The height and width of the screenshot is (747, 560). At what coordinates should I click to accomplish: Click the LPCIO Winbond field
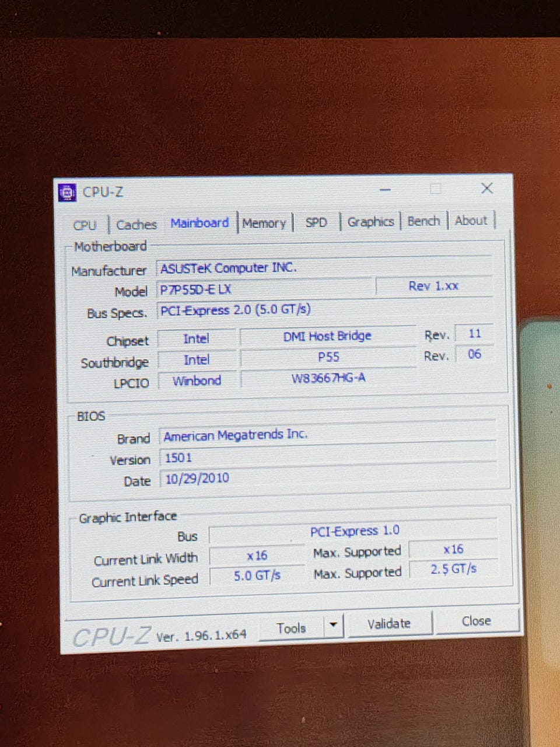[197, 381]
